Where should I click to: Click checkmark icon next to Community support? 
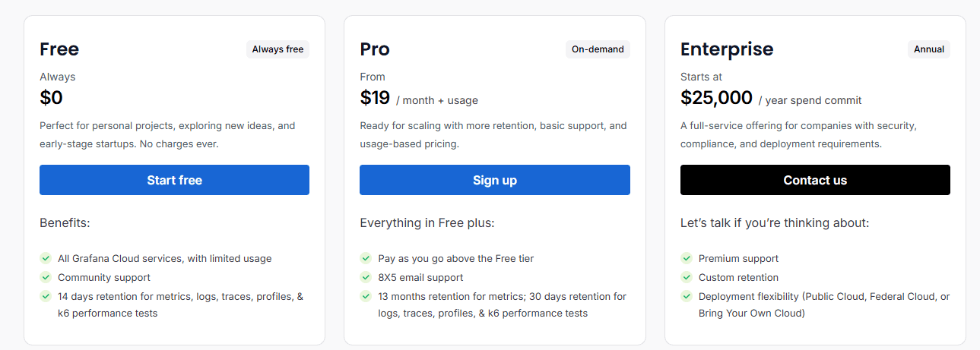[46, 277]
